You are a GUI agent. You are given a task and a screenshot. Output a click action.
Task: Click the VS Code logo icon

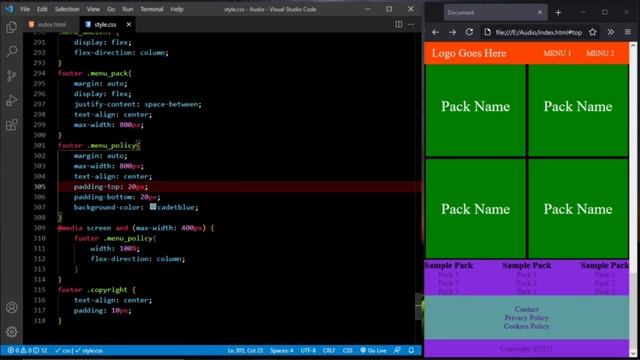coord(9,9)
